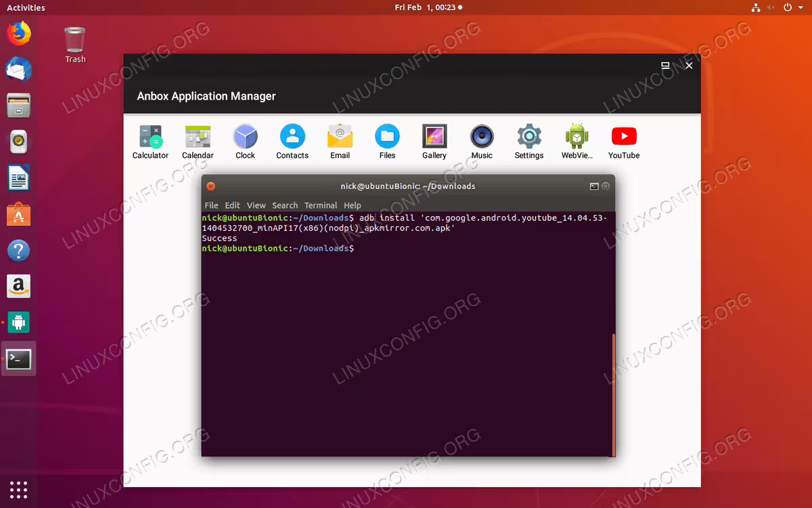Open the Help icon in the dock
This screenshot has height=508, width=812.
click(x=18, y=251)
